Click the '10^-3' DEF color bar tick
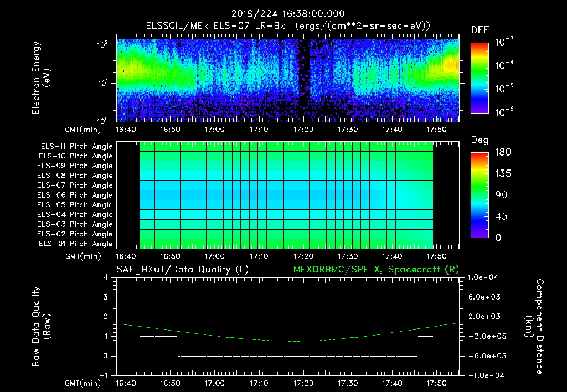The image size is (567, 392). coord(504,42)
